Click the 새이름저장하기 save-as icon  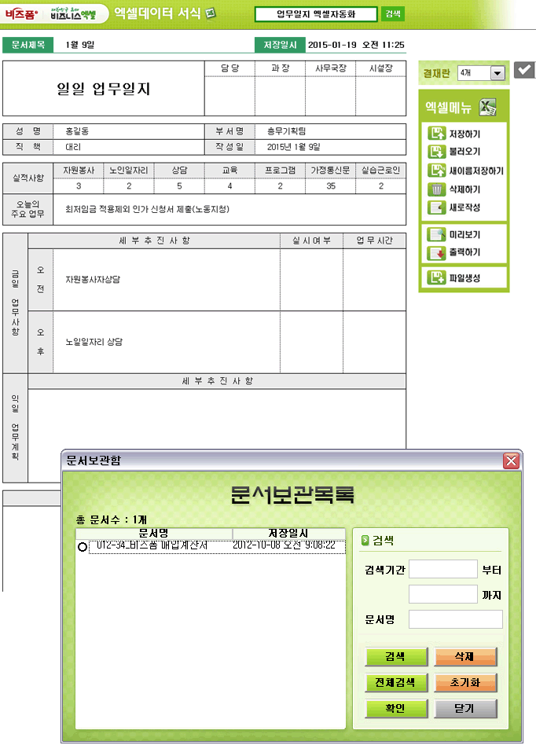click(437, 171)
